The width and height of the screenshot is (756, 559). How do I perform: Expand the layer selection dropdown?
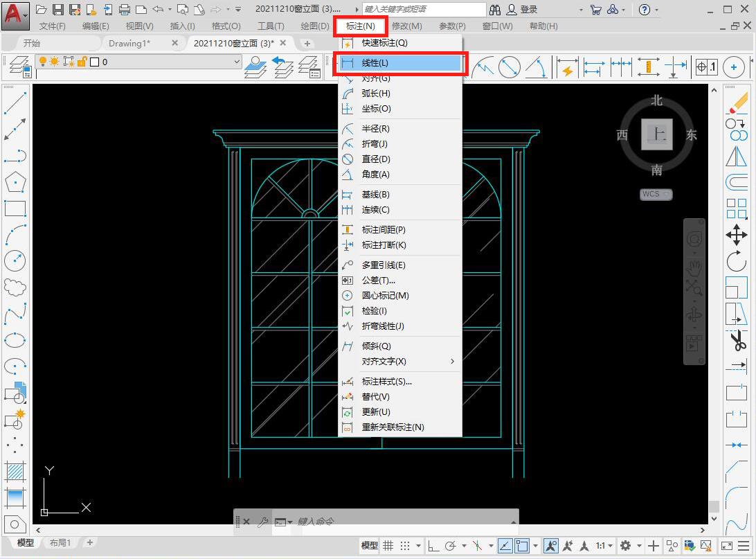[236, 61]
